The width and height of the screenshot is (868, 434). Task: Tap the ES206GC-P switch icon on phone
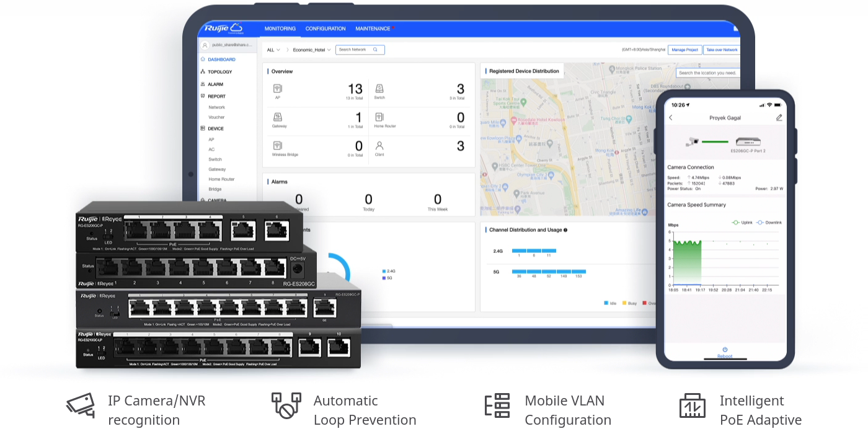pyautogui.click(x=748, y=141)
